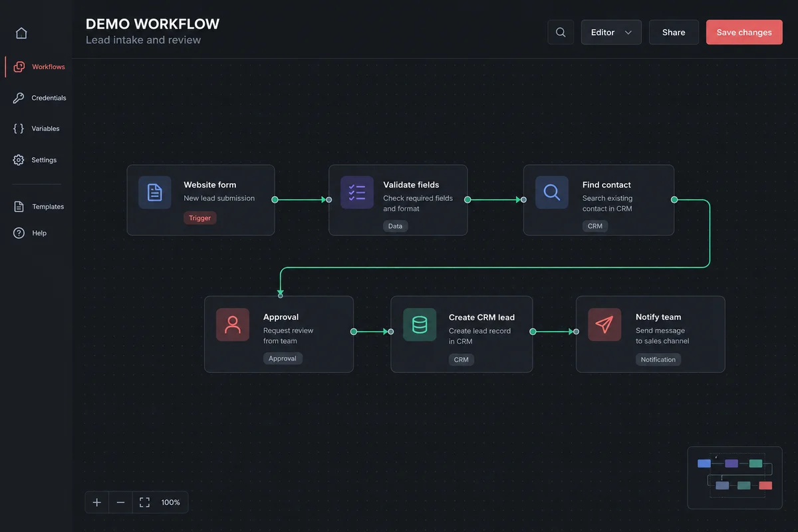Click the Trigger tag on Website form
The width and height of the screenshot is (798, 532).
[x=199, y=218]
